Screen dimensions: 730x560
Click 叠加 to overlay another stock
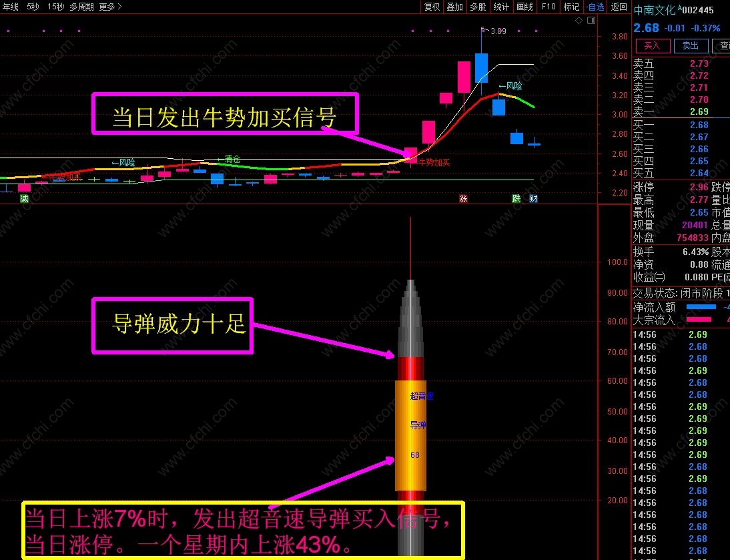click(x=455, y=7)
